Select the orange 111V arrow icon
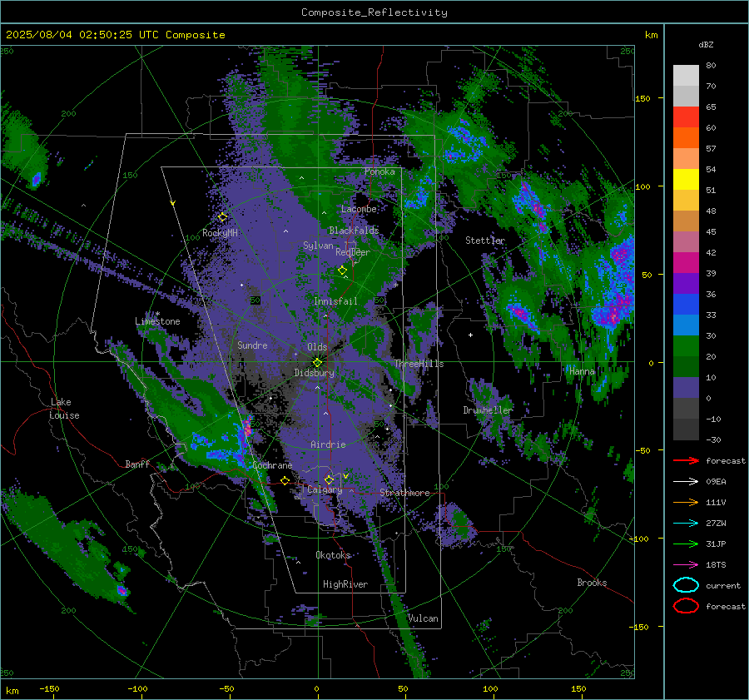This screenshot has width=749, height=700. [686, 502]
